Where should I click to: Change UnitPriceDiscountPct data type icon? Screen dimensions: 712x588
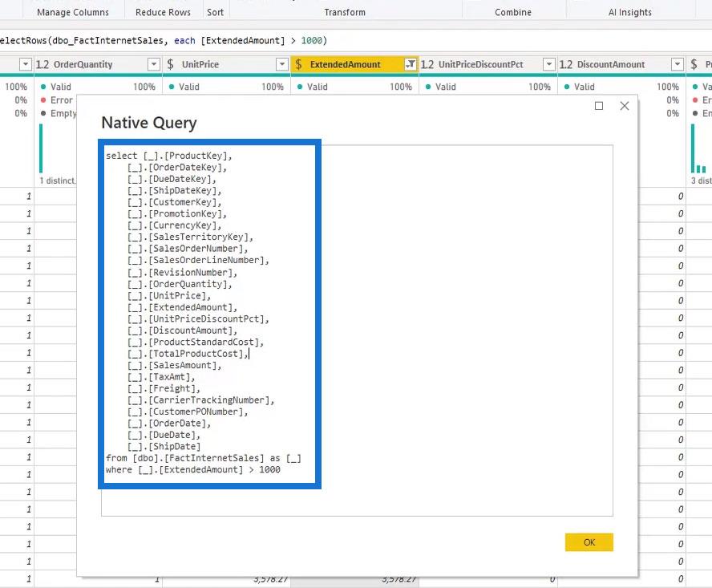point(427,64)
